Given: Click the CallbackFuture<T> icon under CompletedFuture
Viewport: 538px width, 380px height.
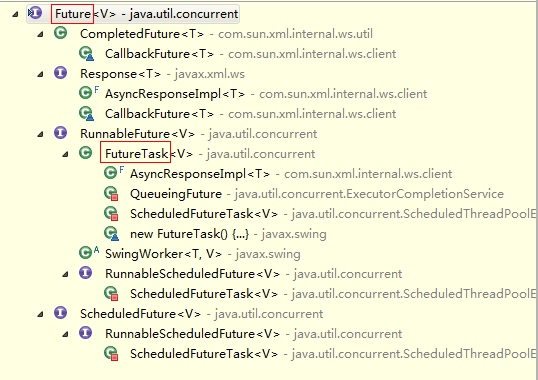Looking at the screenshot, I should point(86,54).
